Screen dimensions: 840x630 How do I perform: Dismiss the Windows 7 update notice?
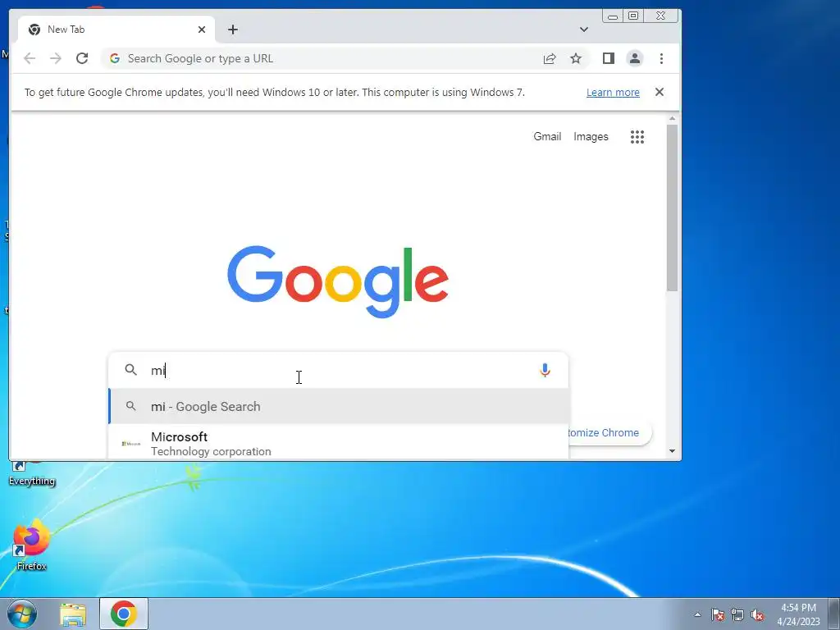point(660,92)
